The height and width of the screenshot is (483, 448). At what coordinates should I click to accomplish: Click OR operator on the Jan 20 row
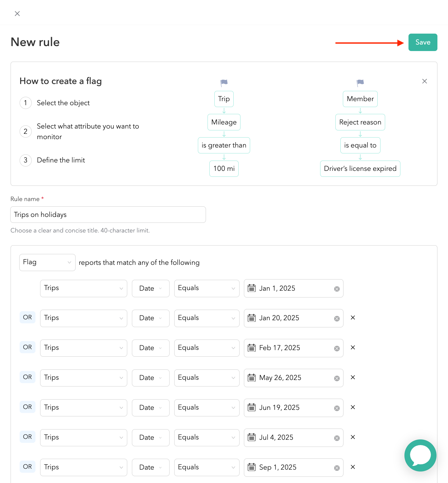click(27, 317)
